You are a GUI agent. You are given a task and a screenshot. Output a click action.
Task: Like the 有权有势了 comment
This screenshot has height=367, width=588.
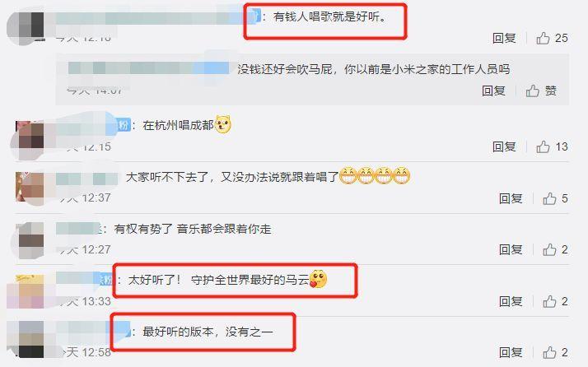pyautogui.click(x=549, y=249)
